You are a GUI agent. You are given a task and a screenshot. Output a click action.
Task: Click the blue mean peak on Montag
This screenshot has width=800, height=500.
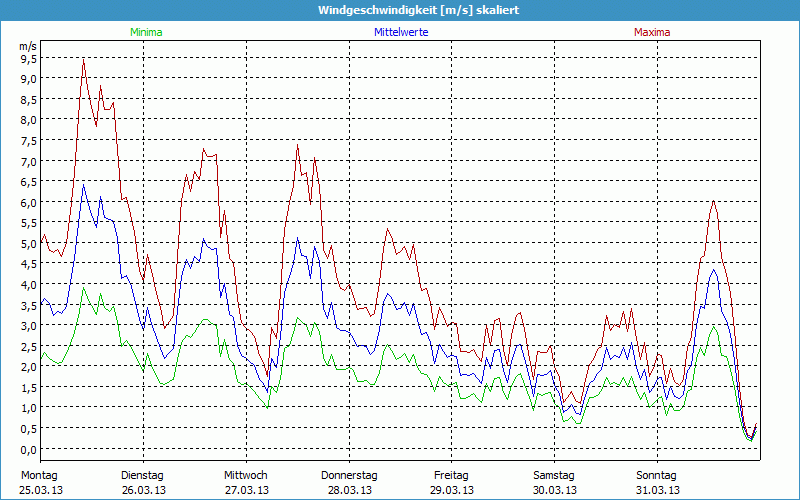(x=84, y=185)
